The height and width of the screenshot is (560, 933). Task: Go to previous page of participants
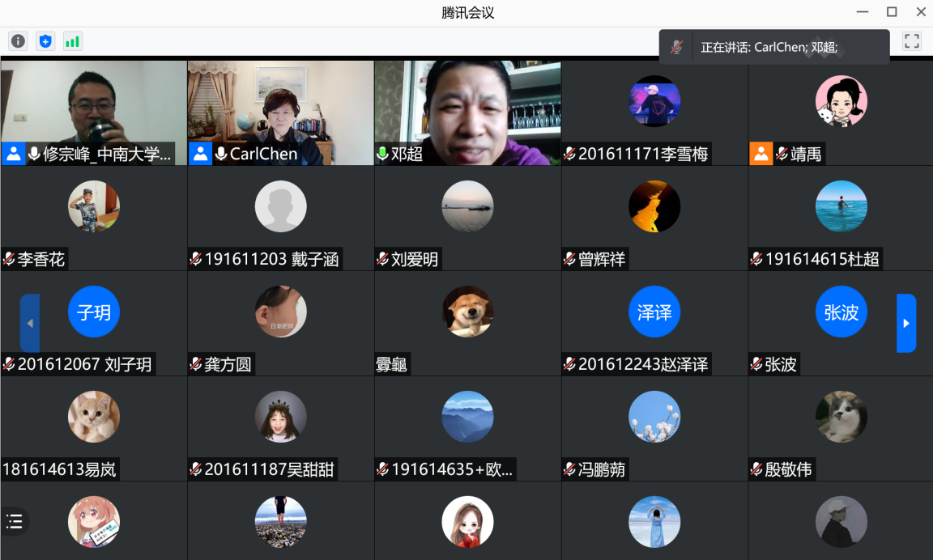click(30, 323)
